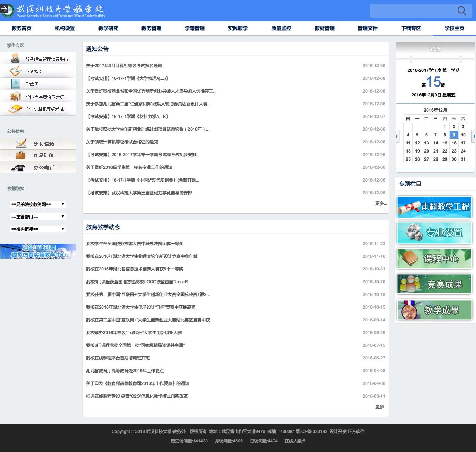
Task: Click the 服务指南 checkmark icon
Action: click(x=15, y=71)
